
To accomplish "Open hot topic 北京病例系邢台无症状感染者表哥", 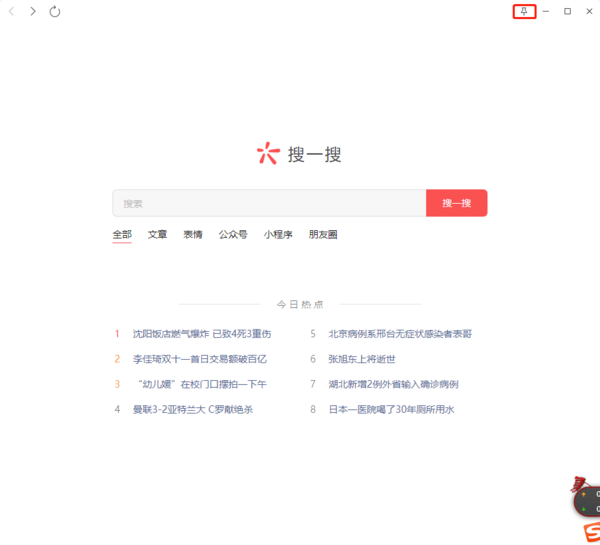I will point(400,334).
